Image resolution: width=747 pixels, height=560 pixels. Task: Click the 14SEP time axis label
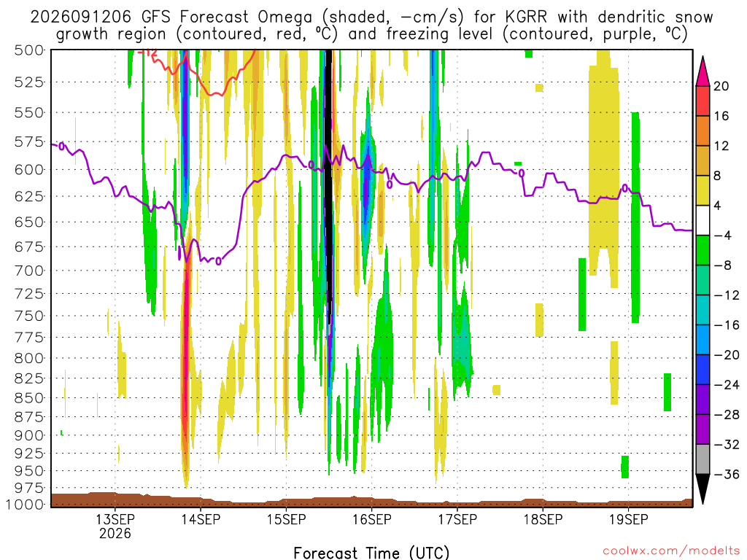tap(201, 519)
